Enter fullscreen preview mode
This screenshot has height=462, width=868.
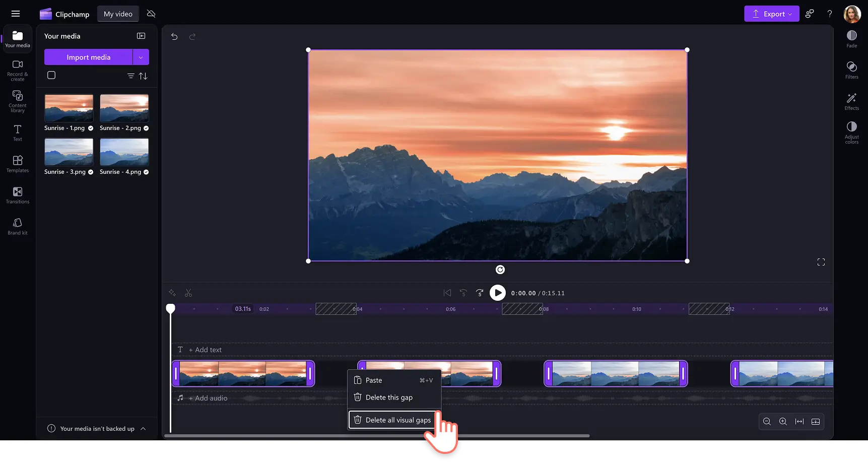point(821,261)
